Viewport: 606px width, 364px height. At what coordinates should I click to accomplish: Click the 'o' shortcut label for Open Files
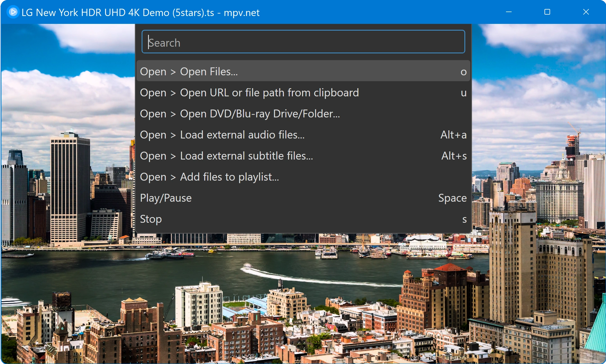click(x=463, y=72)
